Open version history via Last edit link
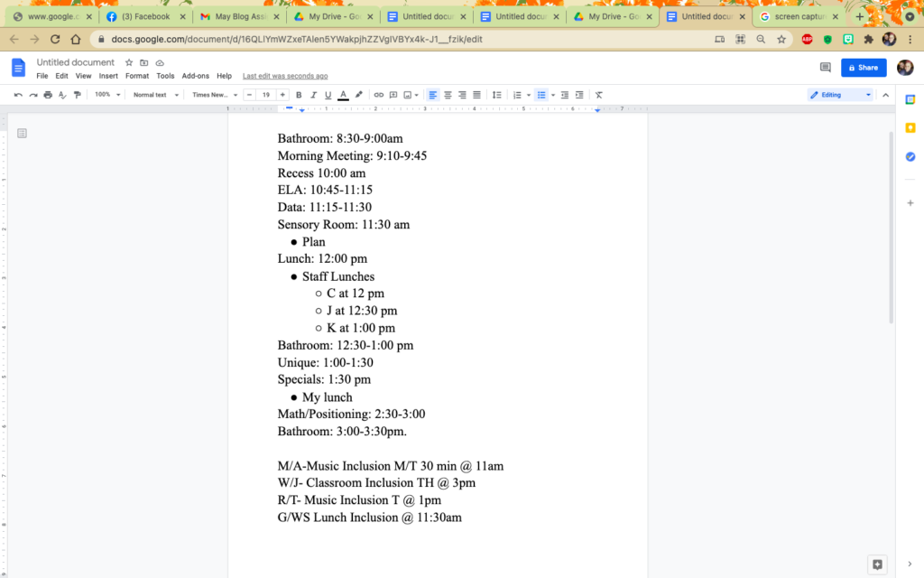This screenshot has width=924, height=578. [x=285, y=76]
